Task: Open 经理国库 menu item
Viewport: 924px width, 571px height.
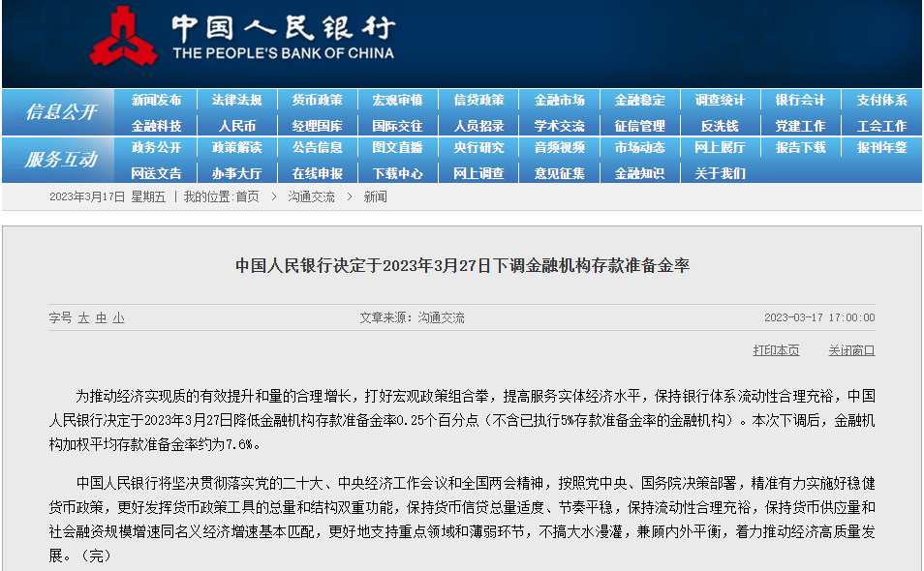Action: [317, 126]
